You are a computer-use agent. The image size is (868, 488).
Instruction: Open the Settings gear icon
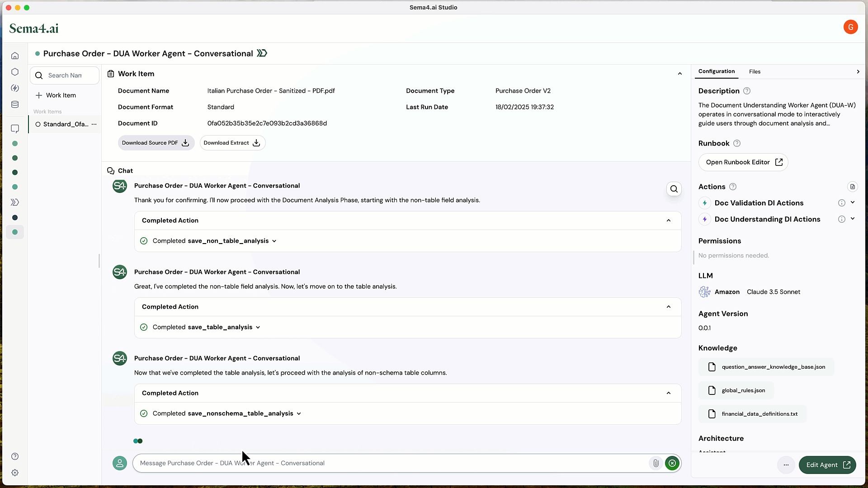click(15, 473)
